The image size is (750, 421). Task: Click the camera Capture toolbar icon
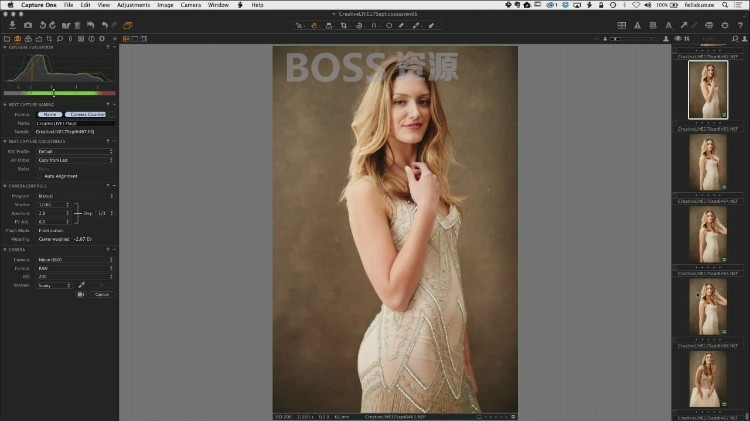pos(28,25)
